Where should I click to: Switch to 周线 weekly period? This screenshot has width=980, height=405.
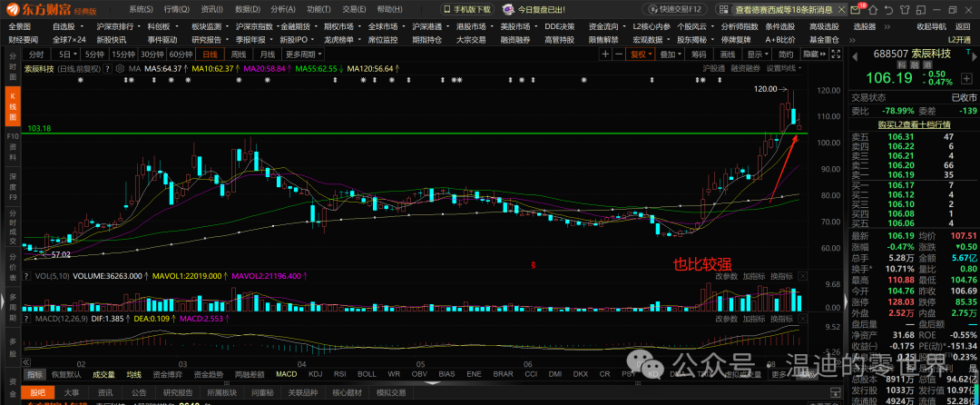238,54
